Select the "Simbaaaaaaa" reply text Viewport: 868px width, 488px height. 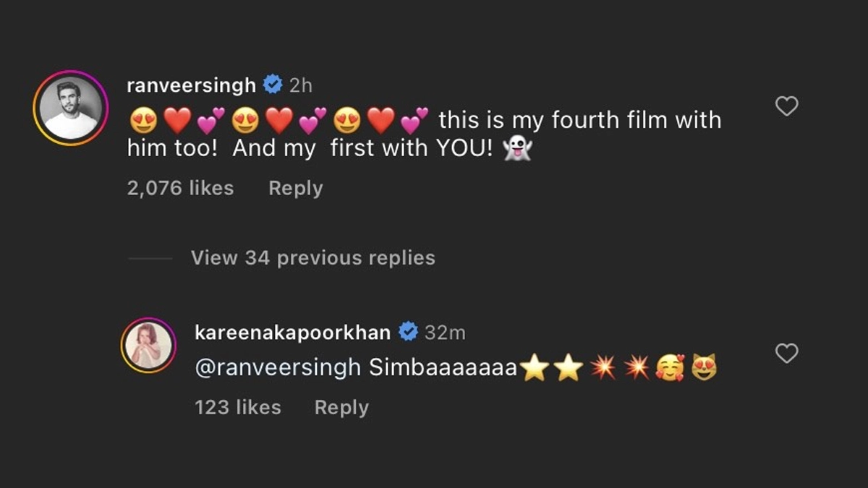click(443, 368)
